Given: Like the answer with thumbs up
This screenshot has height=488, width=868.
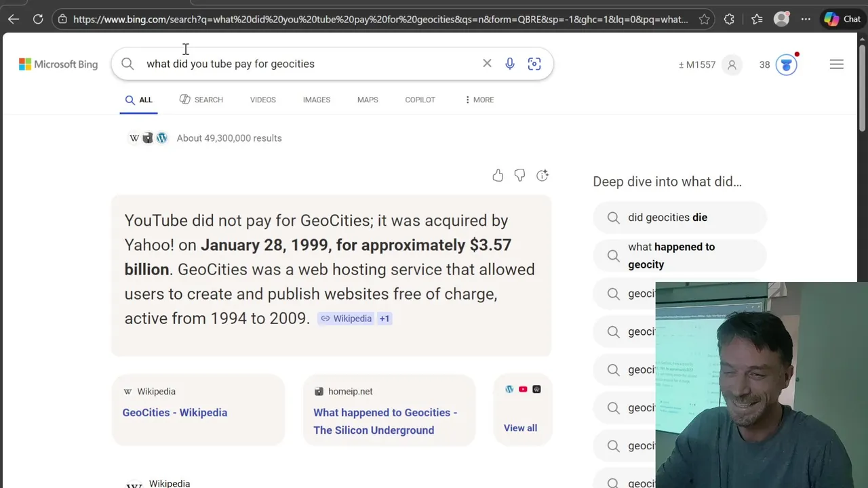Looking at the screenshot, I should tap(498, 176).
